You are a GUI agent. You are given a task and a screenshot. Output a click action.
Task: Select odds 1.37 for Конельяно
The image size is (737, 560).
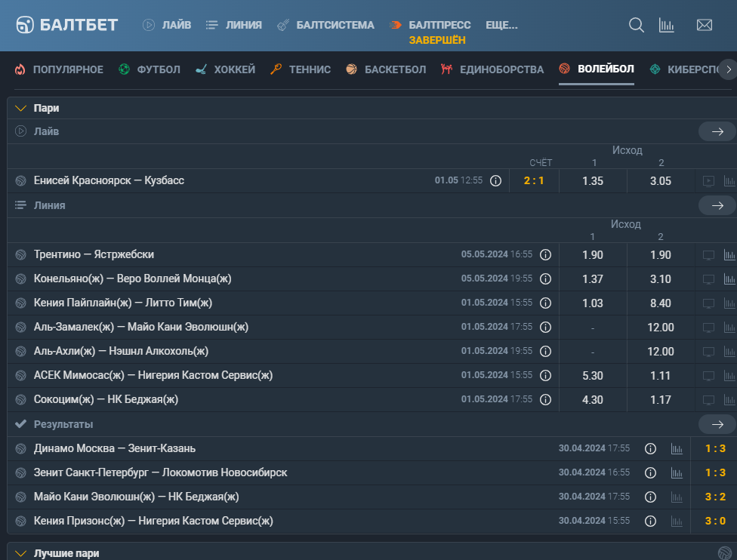point(593,279)
